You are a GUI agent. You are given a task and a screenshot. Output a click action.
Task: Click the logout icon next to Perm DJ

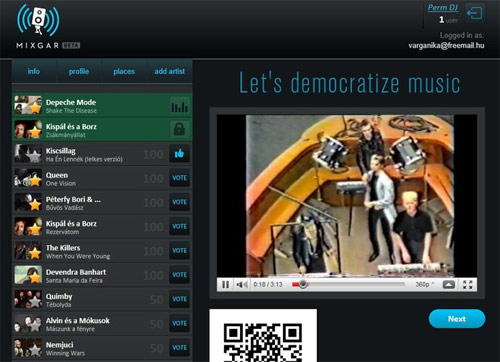point(475,13)
